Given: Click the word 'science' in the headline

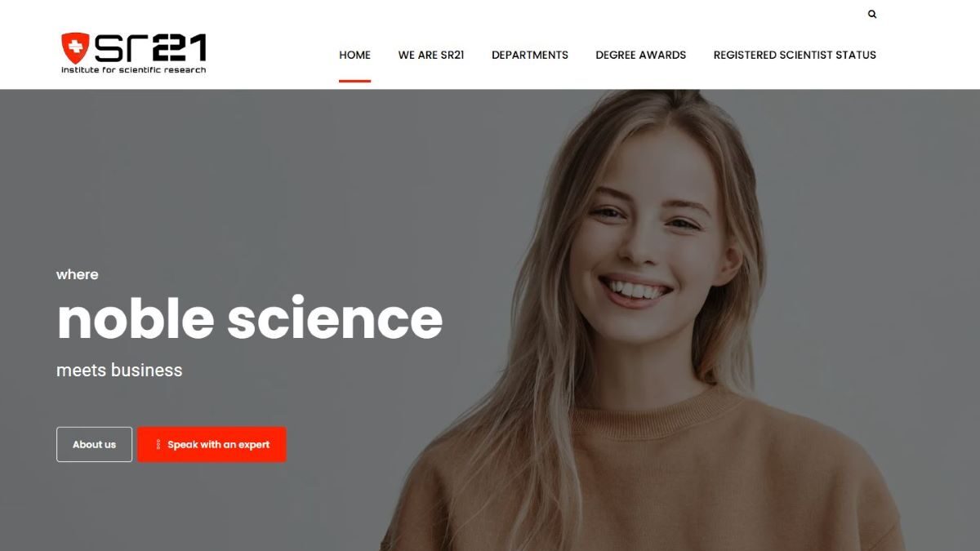Looking at the screenshot, I should tap(335, 318).
